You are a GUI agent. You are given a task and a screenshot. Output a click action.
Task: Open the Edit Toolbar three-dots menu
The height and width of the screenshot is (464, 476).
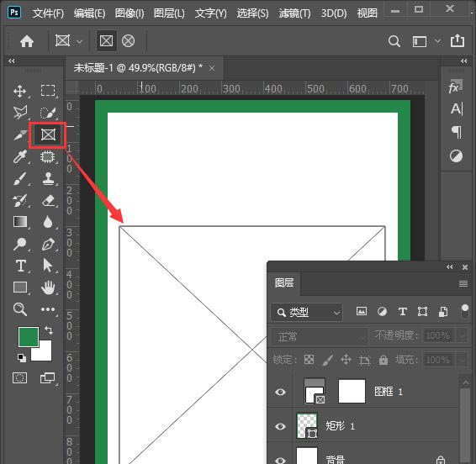click(x=48, y=309)
